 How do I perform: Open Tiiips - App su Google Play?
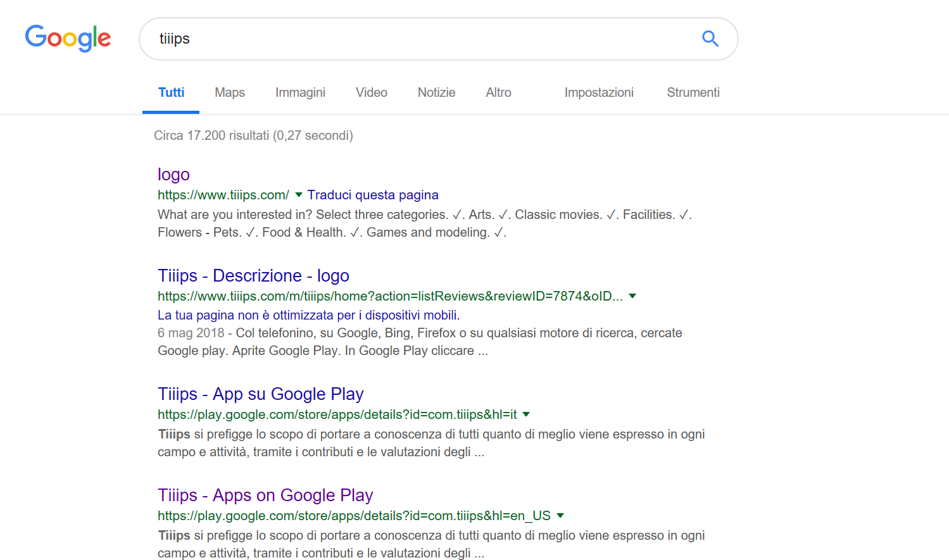[260, 394]
